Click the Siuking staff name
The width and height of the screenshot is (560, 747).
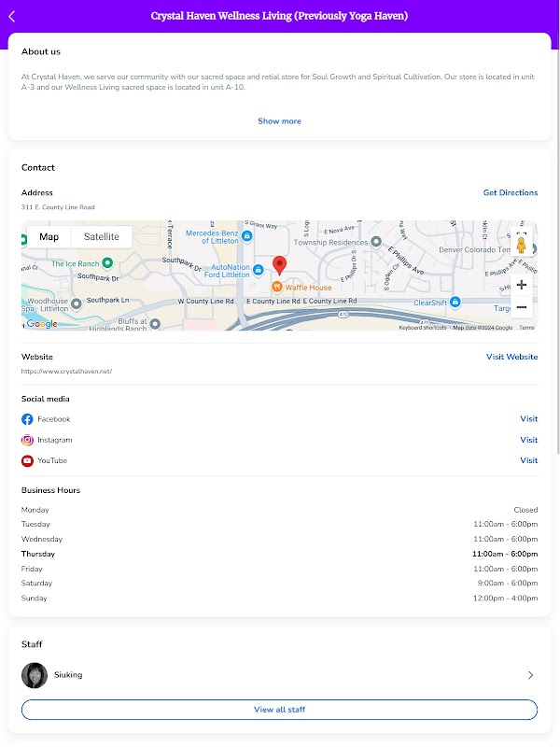(68, 674)
